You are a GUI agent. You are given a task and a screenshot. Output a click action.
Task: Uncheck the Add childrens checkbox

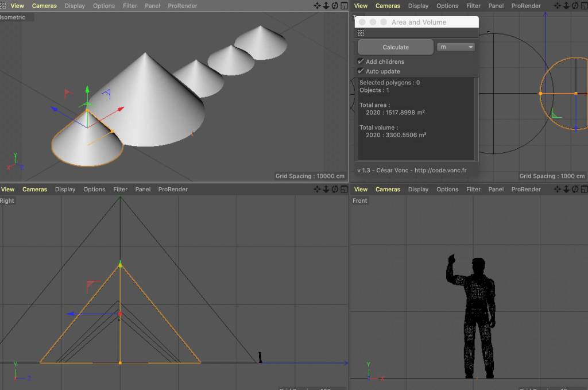pos(361,61)
